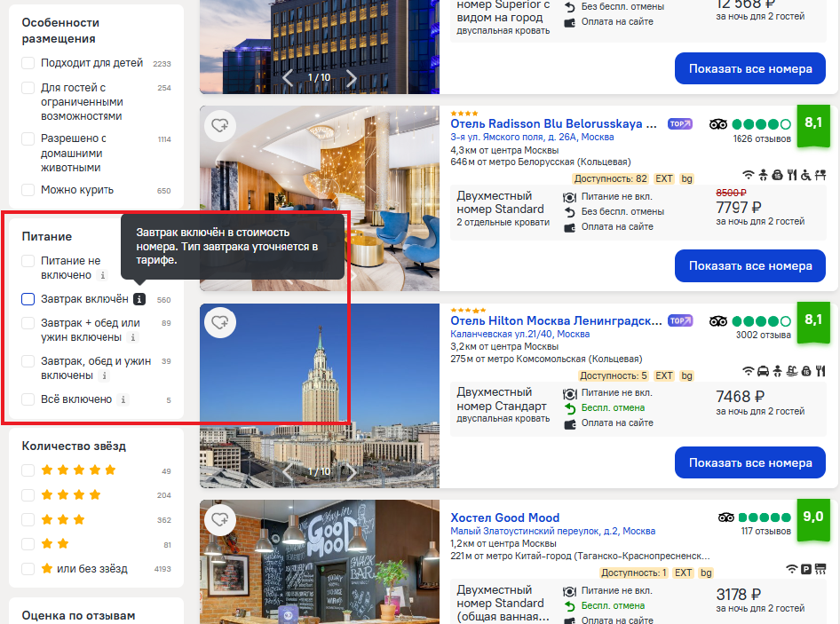The width and height of the screenshot is (840, 624).
Task: Open Хостел Good Mood title link
Action: [x=504, y=517]
